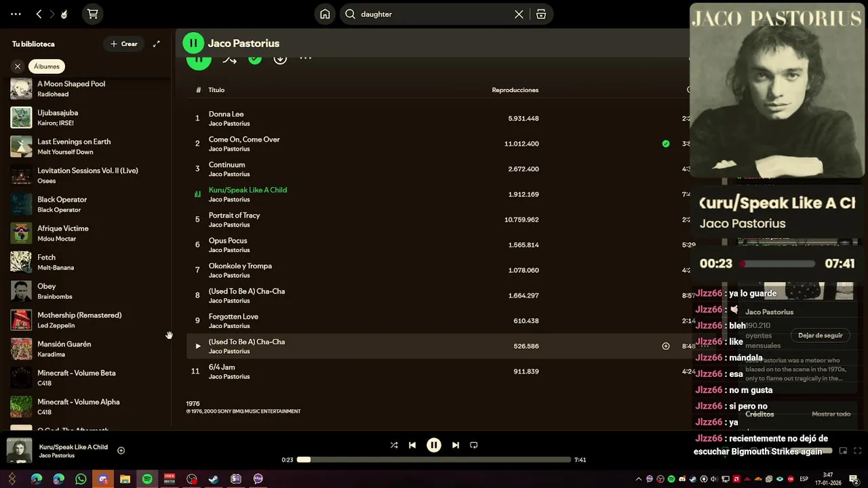Open Mansión Guarén album

(x=88, y=349)
